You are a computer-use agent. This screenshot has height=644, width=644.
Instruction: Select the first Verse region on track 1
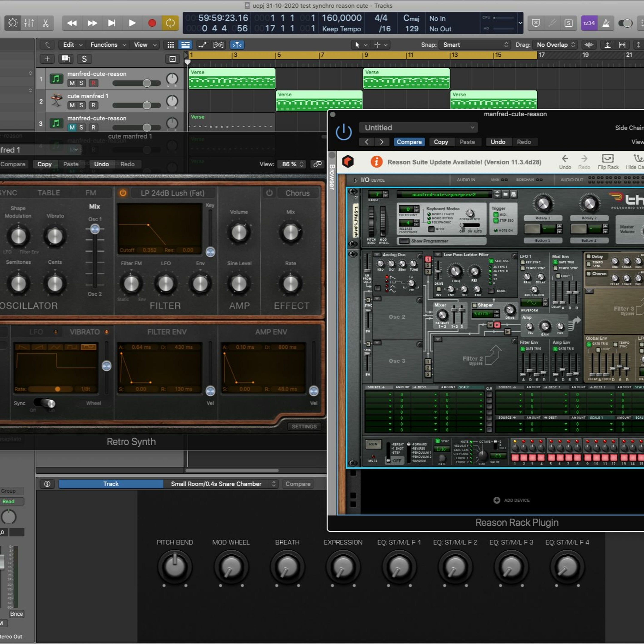pos(232,79)
